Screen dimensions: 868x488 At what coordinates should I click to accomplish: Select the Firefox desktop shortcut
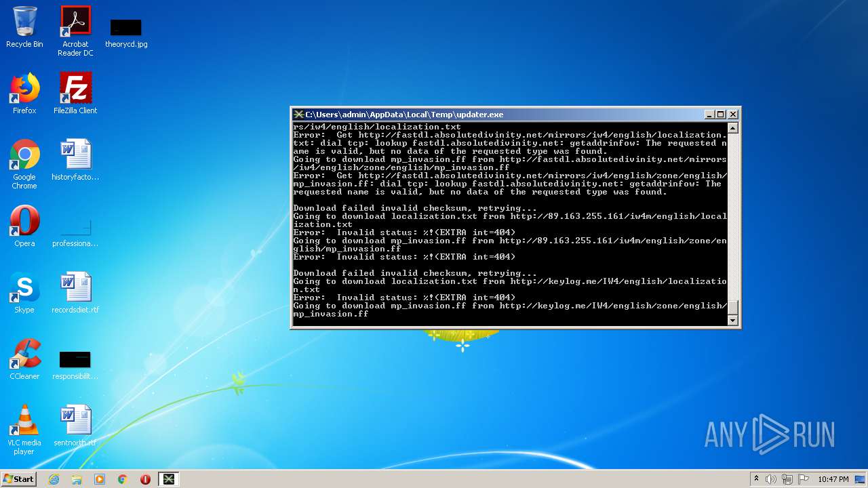click(x=24, y=94)
